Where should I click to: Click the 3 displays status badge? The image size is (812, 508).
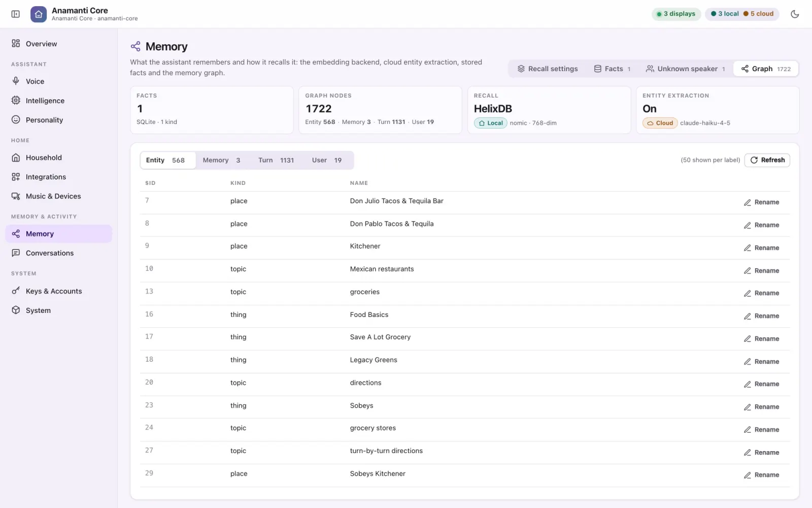click(676, 14)
